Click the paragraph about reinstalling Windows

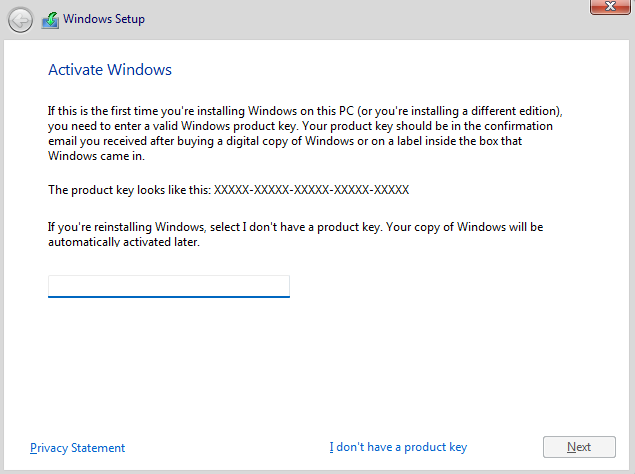(x=296, y=234)
